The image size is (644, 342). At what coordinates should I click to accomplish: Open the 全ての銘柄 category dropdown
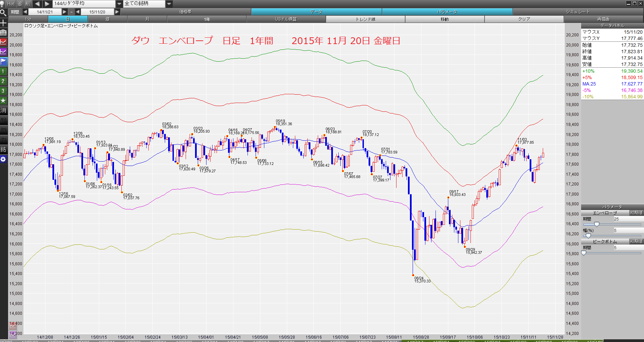[x=169, y=4]
